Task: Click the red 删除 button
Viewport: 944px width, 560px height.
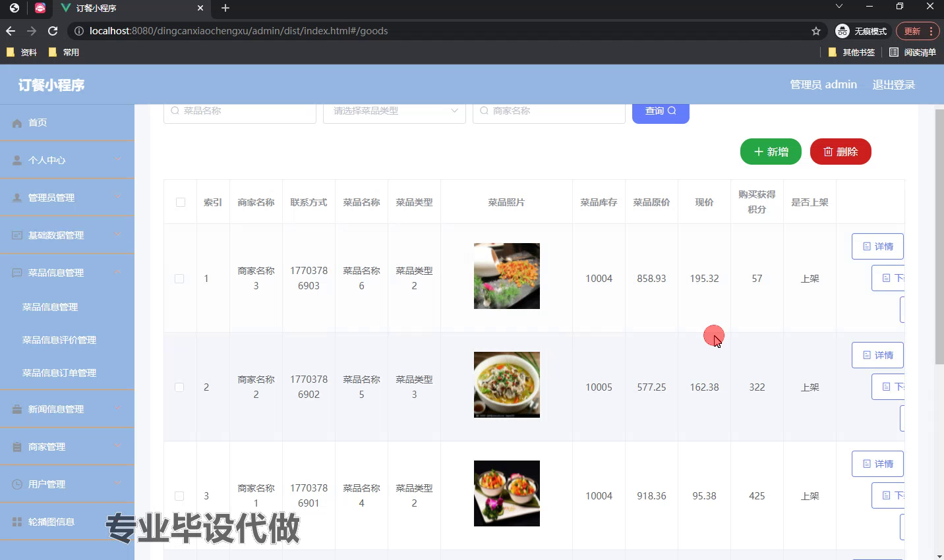Action: point(841,152)
